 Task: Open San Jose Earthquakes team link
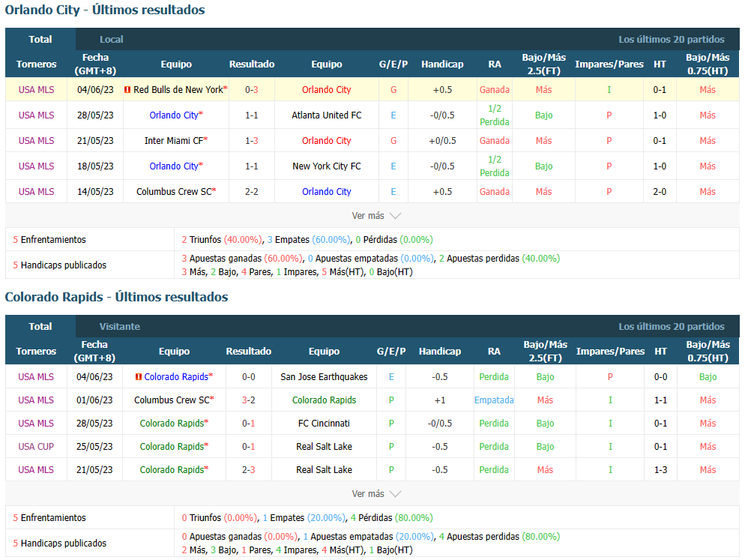324,377
